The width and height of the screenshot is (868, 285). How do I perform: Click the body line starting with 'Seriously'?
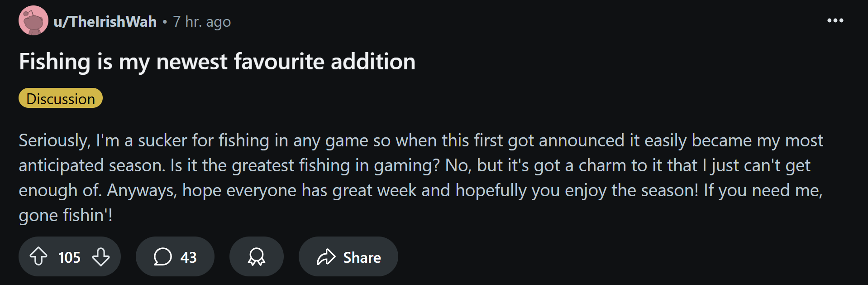pos(420,140)
